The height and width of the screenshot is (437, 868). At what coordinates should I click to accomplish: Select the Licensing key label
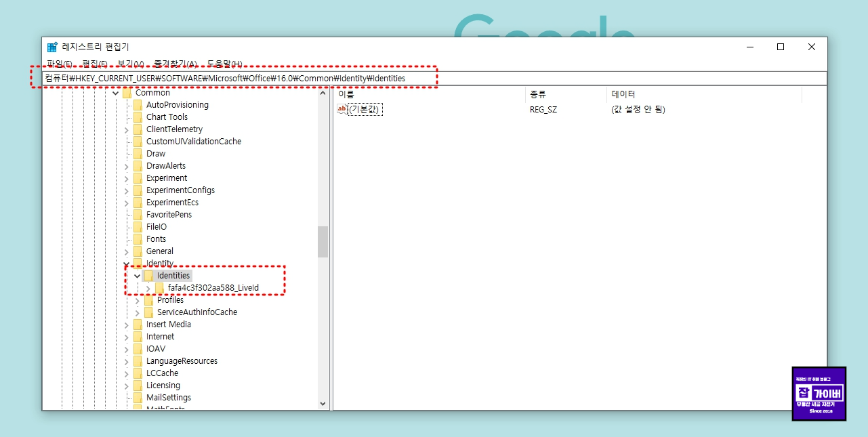[163, 386]
